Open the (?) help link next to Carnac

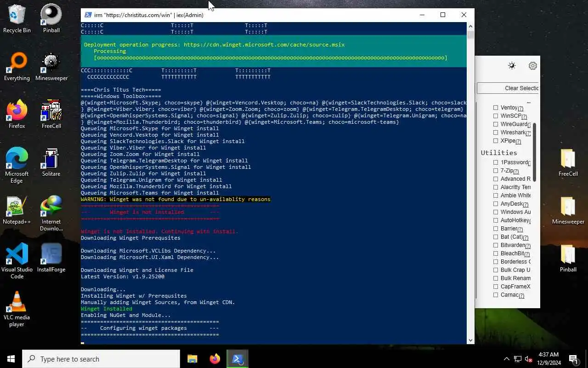tap(521, 296)
